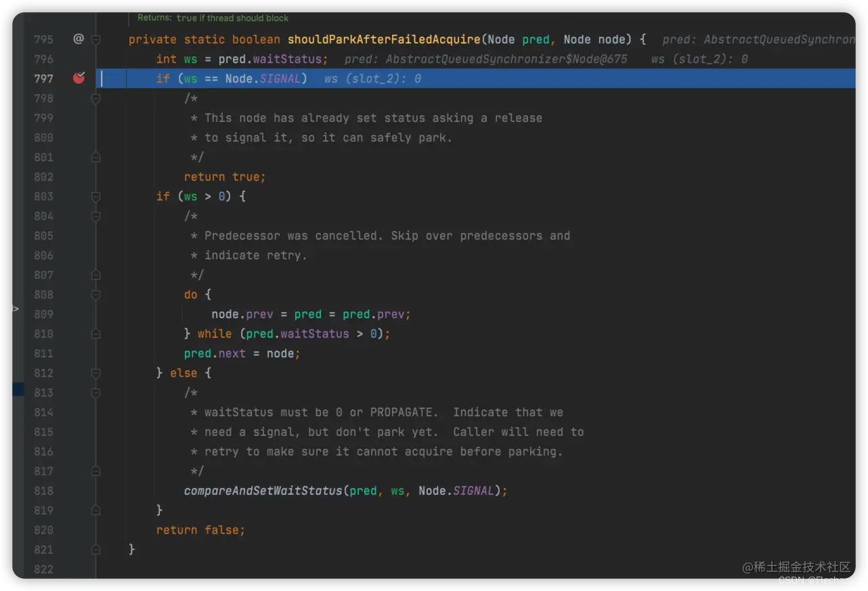Screen dimensions: 868x591
Task: Click the '} else {' line
Action: click(183, 373)
